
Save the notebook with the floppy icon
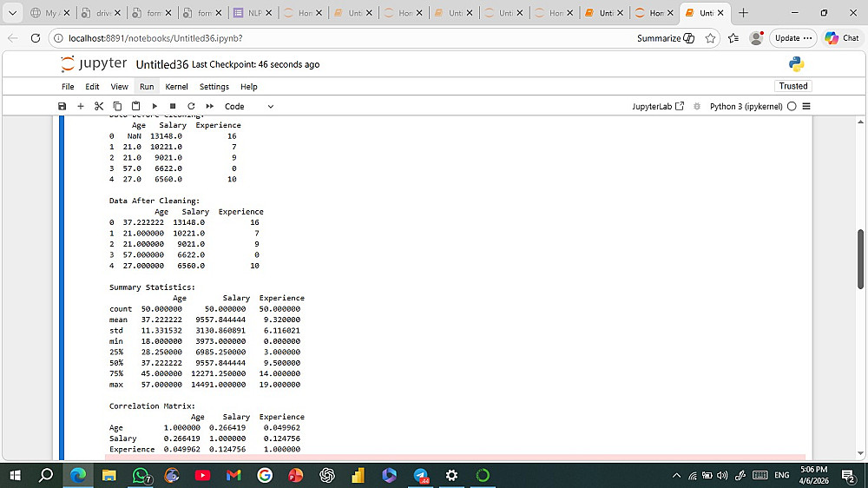pyautogui.click(x=62, y=106)
